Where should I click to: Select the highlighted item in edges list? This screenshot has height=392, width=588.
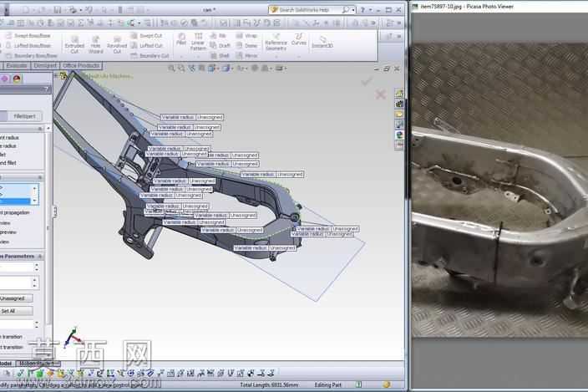click(x=15, y=201)
